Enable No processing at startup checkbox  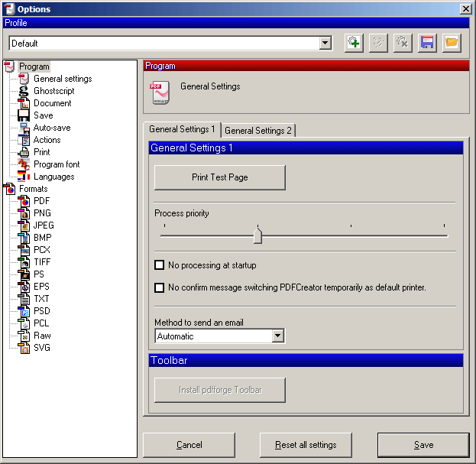160,265
